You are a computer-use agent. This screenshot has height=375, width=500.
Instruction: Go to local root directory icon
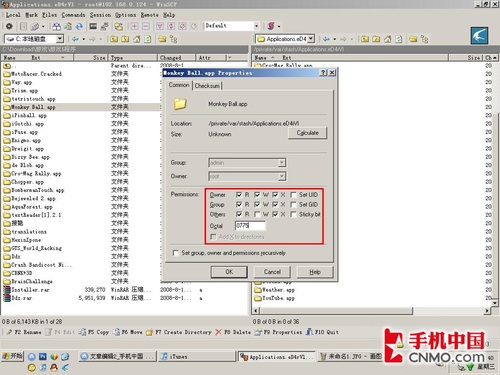pyautogui.click(x=125, y=39)
